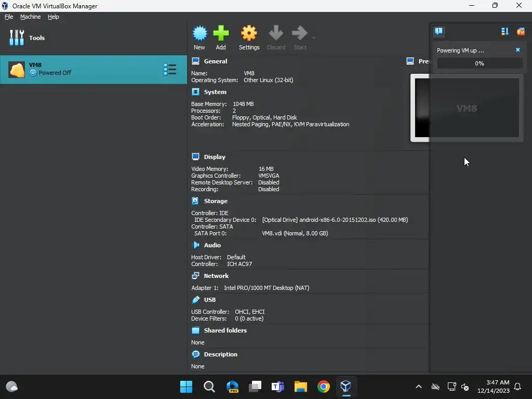532x399 pixels.
Task: Click the Powered Off status text
Action: 55,73
